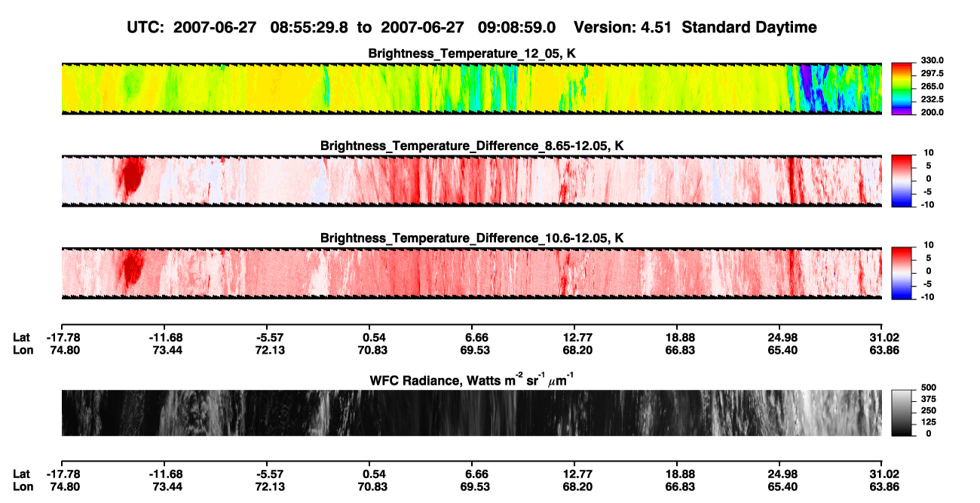Image resolution: width=980 pixels, height=503 pixels.
Task: Click the grayscale colorbar beside WFC Radiance
Action: (x=902, y=413)
